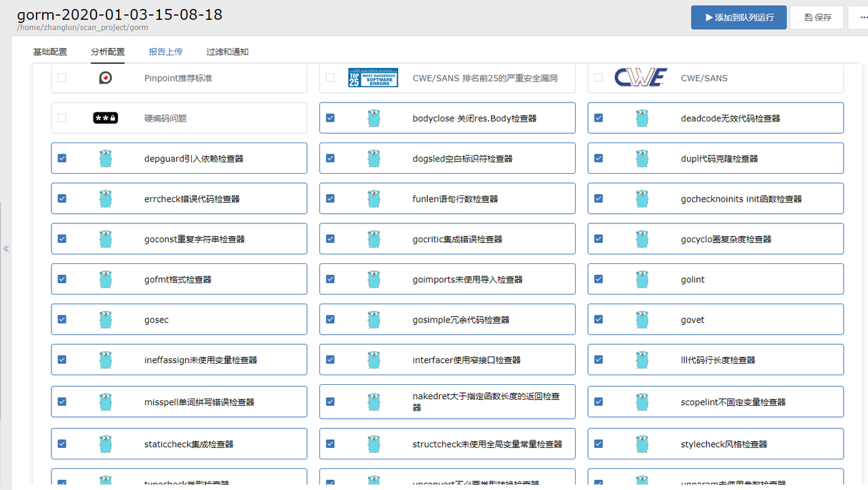
Task: Click the CWE logo icon
Action: coord(641,77)
